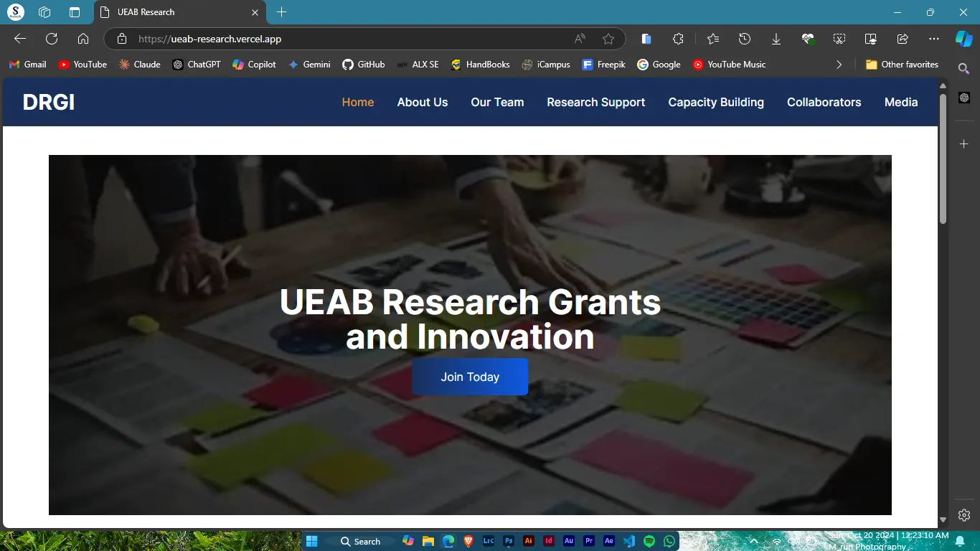Open the HandBooks bookmark
This screenshot has height=551, width=980.
click(x=480, y=65)
